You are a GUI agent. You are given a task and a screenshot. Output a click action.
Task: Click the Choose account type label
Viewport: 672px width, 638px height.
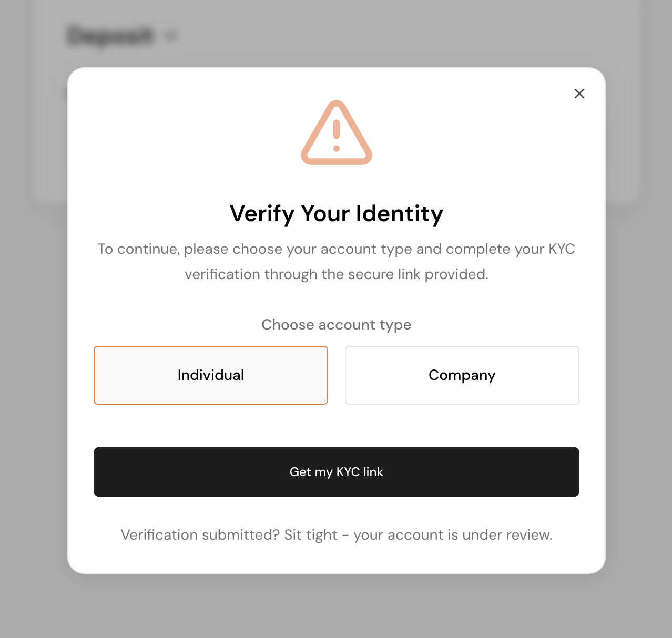pos(337,325)
